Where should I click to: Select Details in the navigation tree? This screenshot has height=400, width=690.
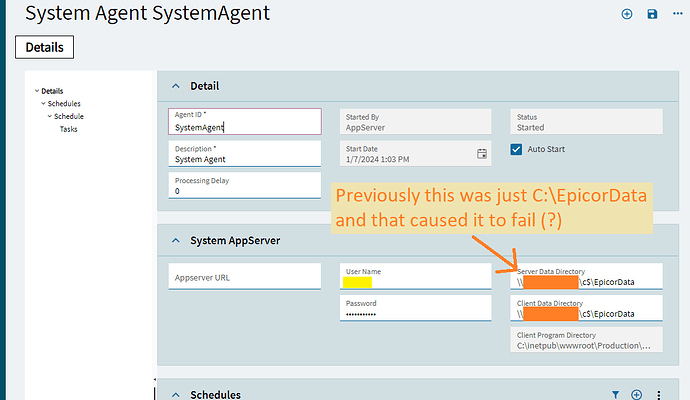(52, 91)
